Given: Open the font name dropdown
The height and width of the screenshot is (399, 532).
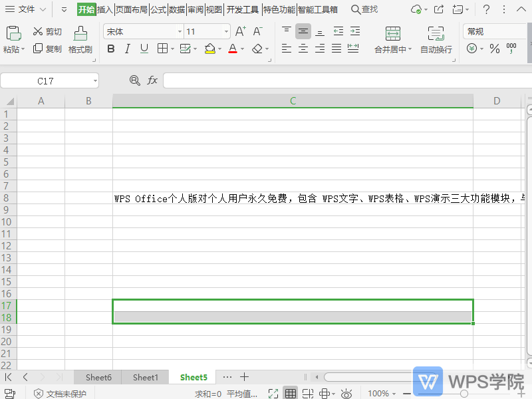Looking at the screenshot, I should 179,31.
